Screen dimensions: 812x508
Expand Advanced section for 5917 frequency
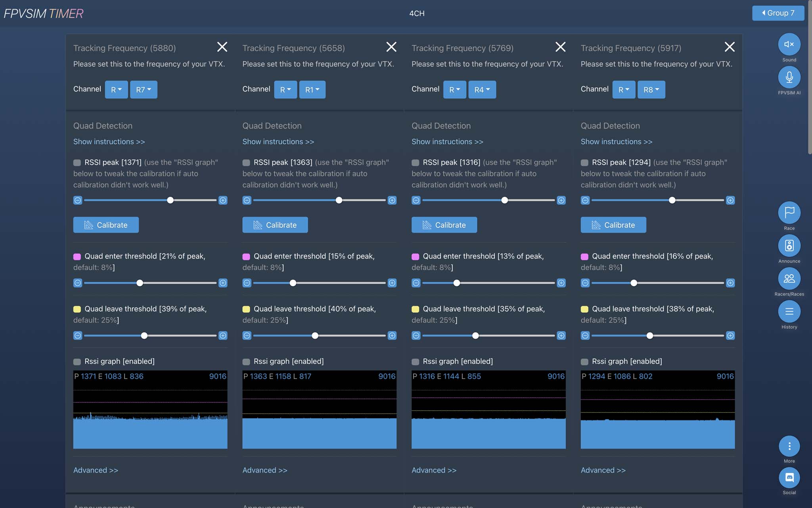click(603, 470)
